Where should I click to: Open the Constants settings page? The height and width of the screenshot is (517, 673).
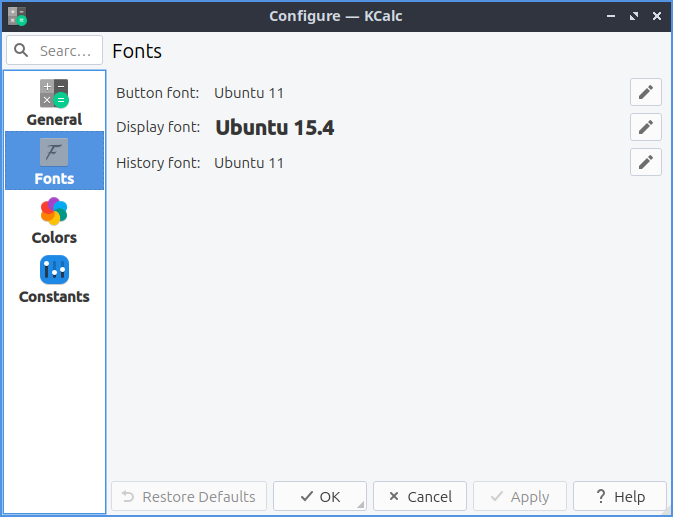point(54,280)
